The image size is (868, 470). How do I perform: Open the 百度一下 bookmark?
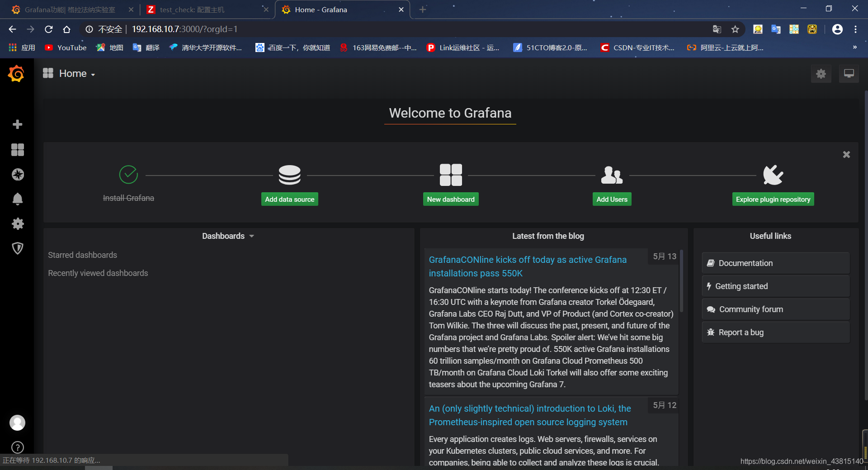293,47
